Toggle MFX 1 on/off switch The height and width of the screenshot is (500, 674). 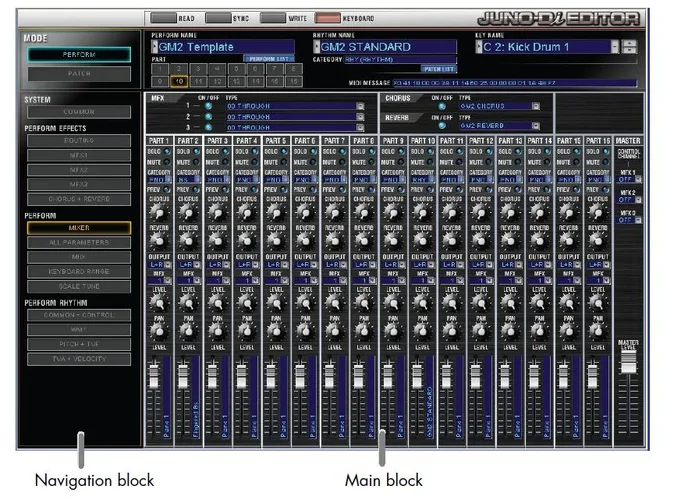click(x=208, y=106)
